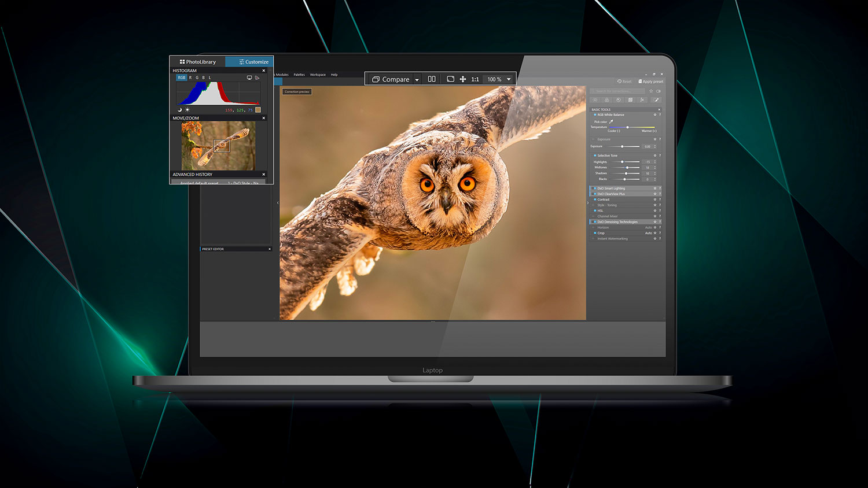Click the Reset button
This screenshot has height=488, width=868.
point(624,82)
